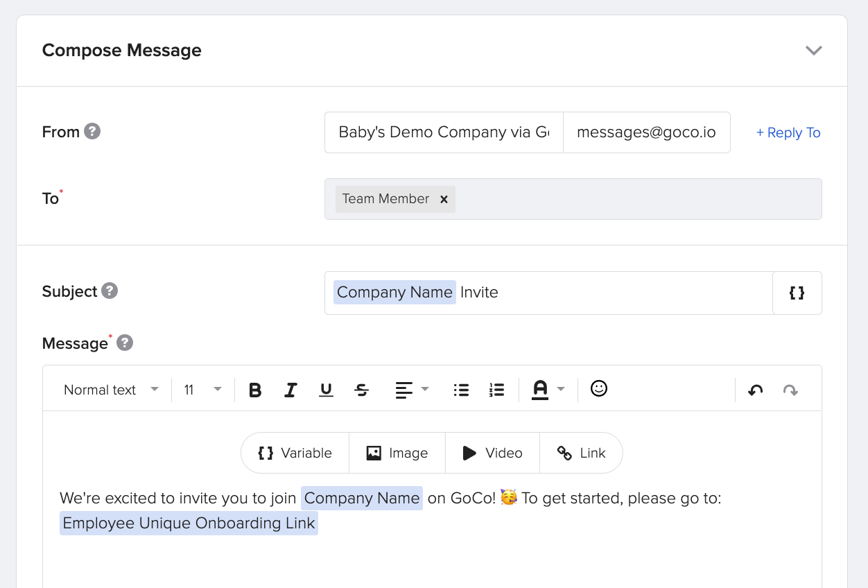Undo the last edit in the editor
This screenshot has height=588, width=868.
(x=755, y=389)
